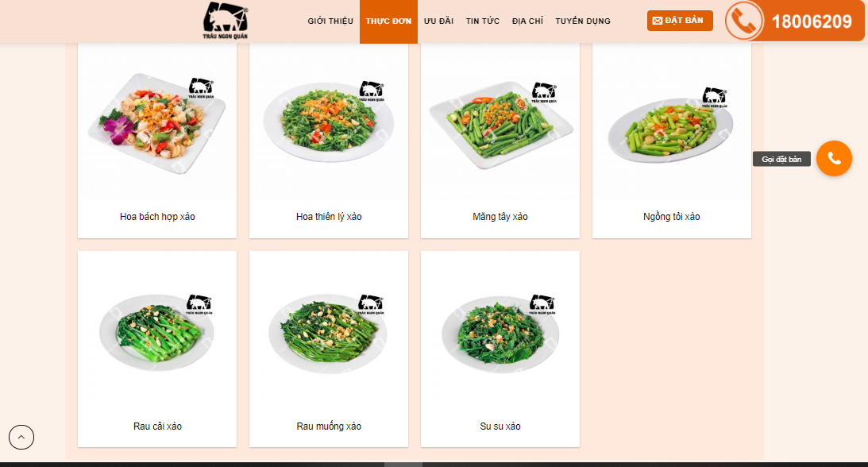Open the Hoa thiên lý xào dish image

pyautogui.click(x=329, y=122)
